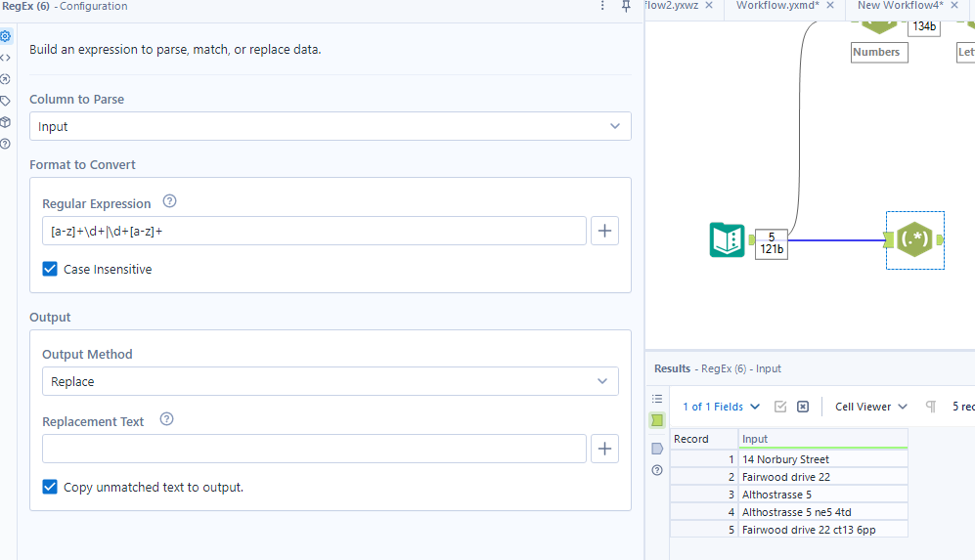Select record number 1 row header
The width and height of the screenshot is (975, 560).
704,459
